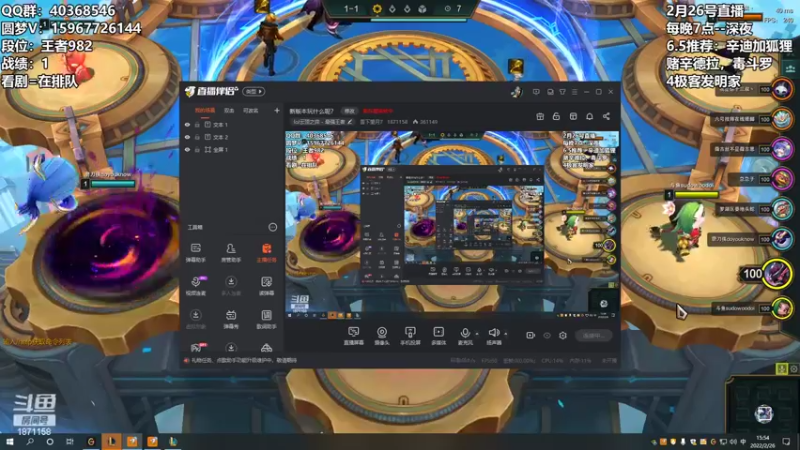Switch to the 我的场景 tab

click(205, 110)
